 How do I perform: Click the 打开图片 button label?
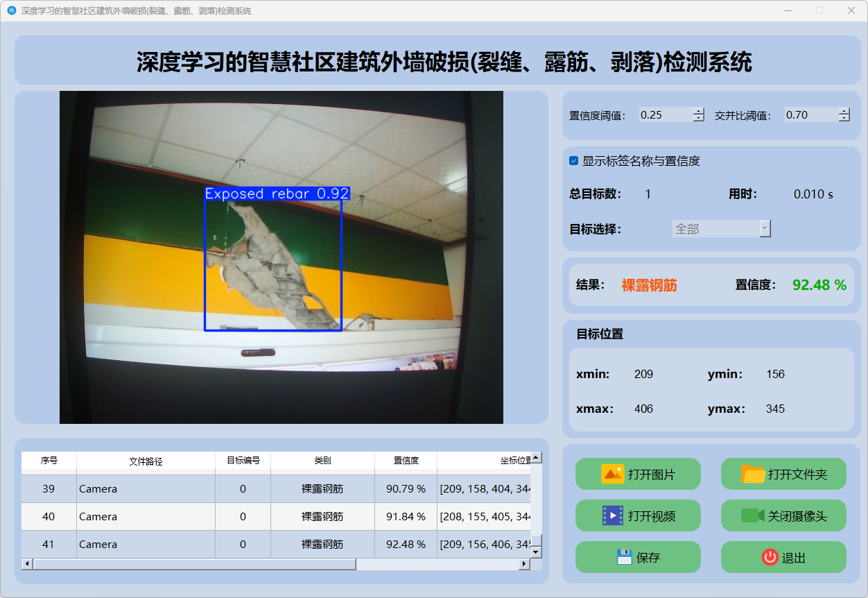(x=652, y=475)
